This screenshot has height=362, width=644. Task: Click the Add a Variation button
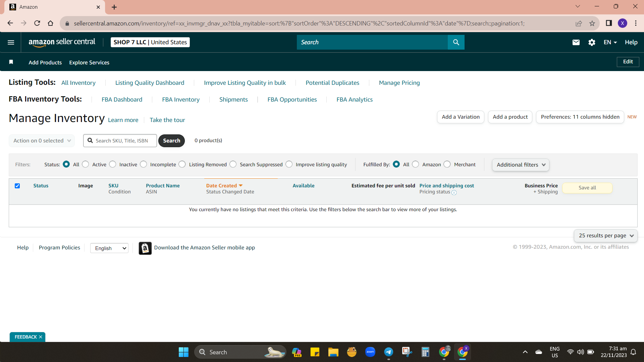pyautogui.click(x=461, y=117)
